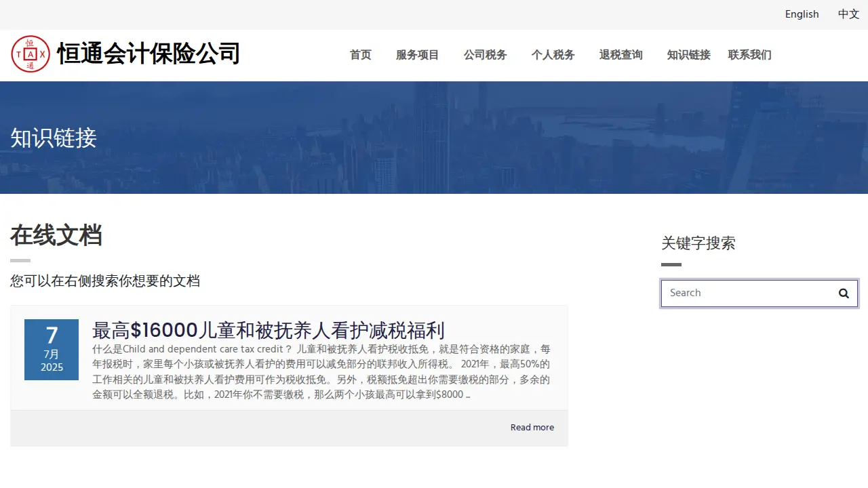Click the 7月 2025 date badge
Image resolution: width=868 pixels, height=488 pixels.
pyautogui.click(x=52, y=350)
